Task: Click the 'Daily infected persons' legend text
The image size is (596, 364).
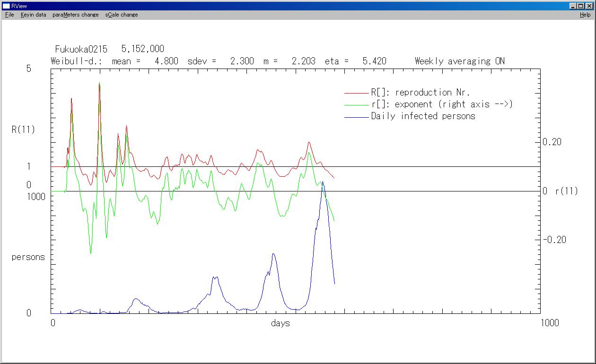Action: [x=423, y=116]
